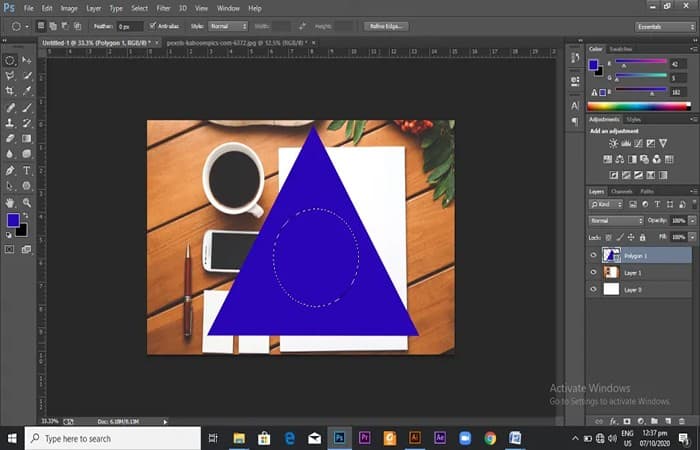Viewport: 700px width, 450px height.
Task: Select the Path Selection tool
Action: [x=10, y=186]
